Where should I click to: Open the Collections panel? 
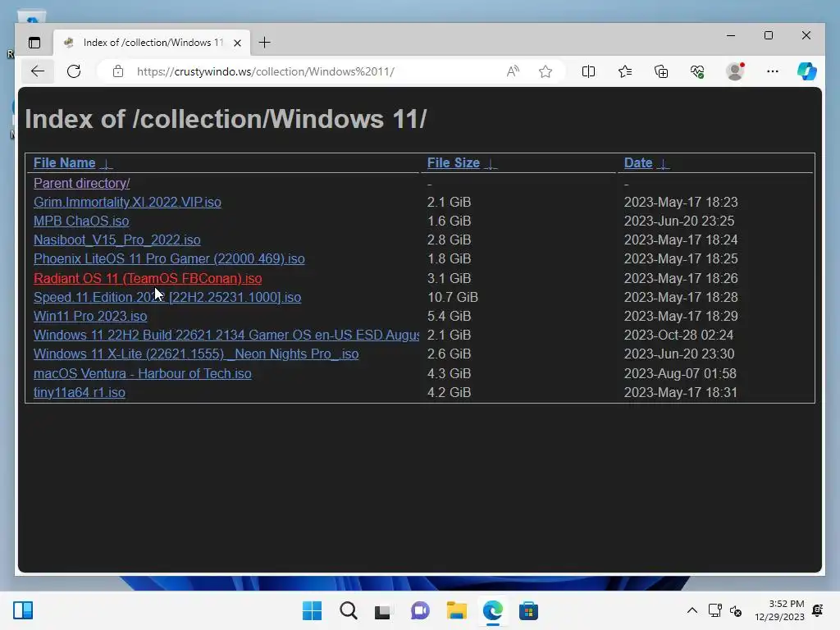[x=661, y=71]
